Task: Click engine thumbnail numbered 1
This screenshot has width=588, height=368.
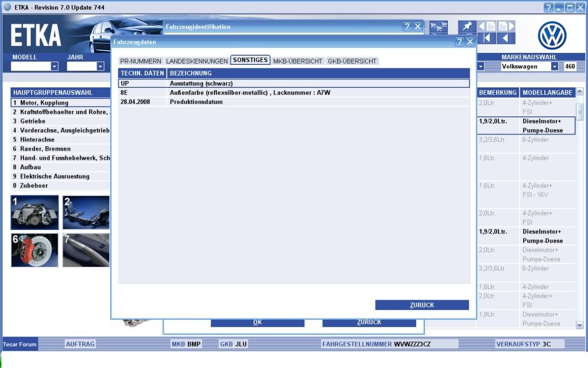Action: click(x=34, y=213)
